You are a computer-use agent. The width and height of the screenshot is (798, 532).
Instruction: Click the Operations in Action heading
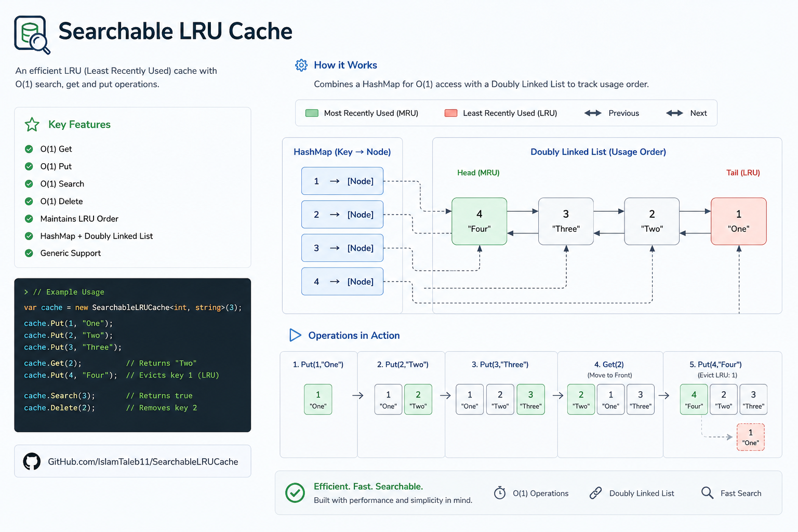[x=354, y=336]
